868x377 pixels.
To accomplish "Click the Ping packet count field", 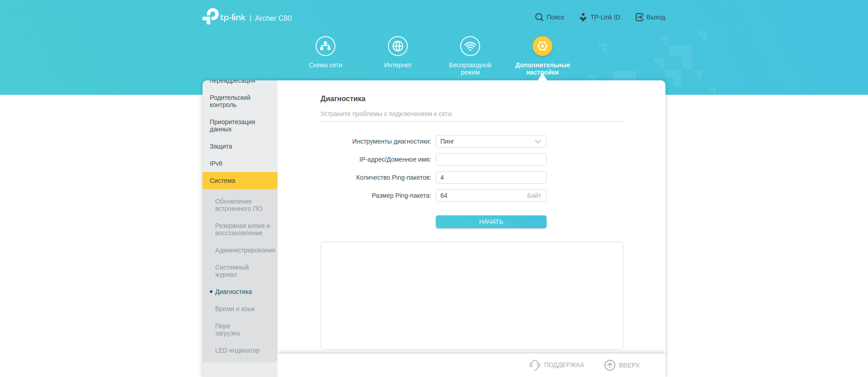I will point(491,177).
